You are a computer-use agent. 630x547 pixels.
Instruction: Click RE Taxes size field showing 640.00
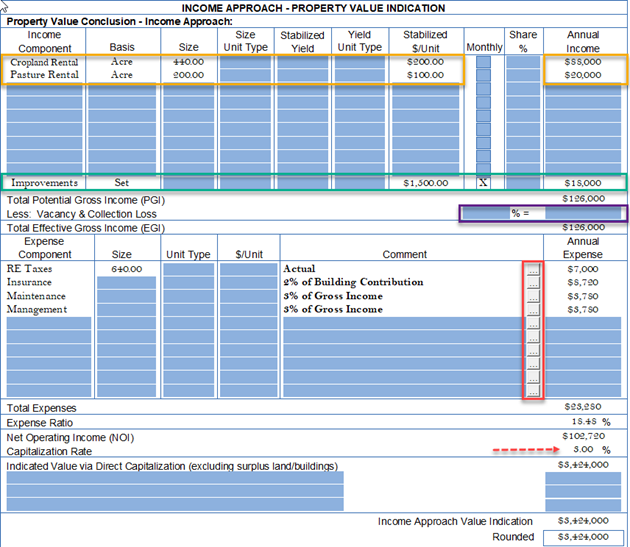[126, 269]
